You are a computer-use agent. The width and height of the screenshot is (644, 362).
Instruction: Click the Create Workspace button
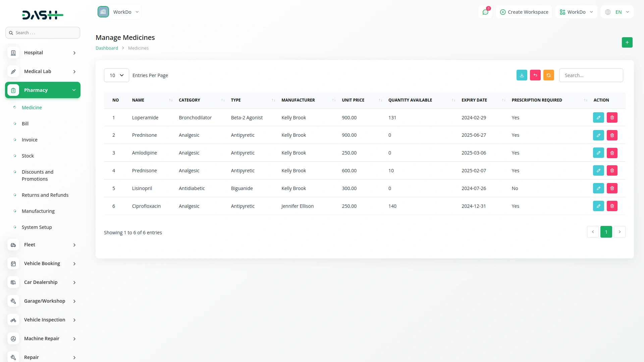coord(524,12)
